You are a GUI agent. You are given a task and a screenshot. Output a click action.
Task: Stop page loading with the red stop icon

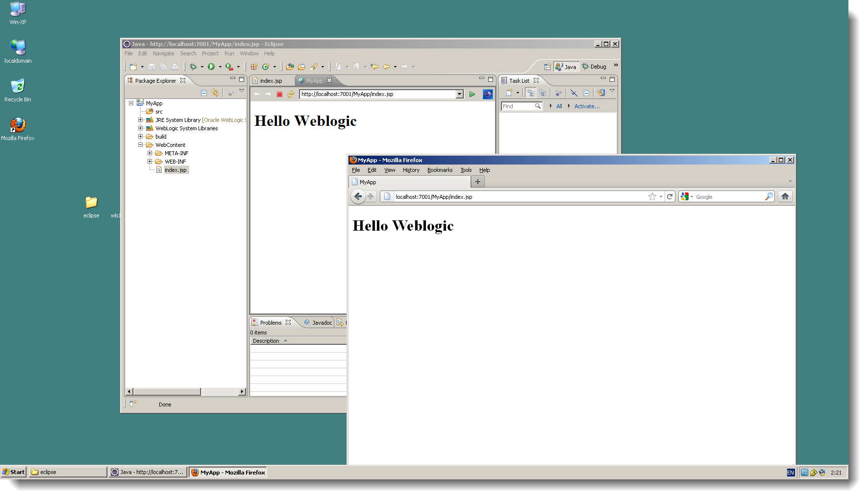tap(280, 94)
